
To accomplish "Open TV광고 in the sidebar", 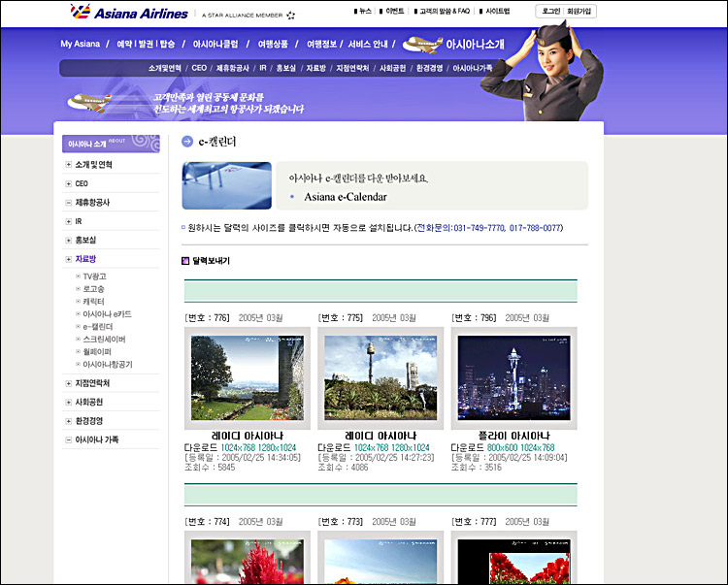I will coord(95,276).
